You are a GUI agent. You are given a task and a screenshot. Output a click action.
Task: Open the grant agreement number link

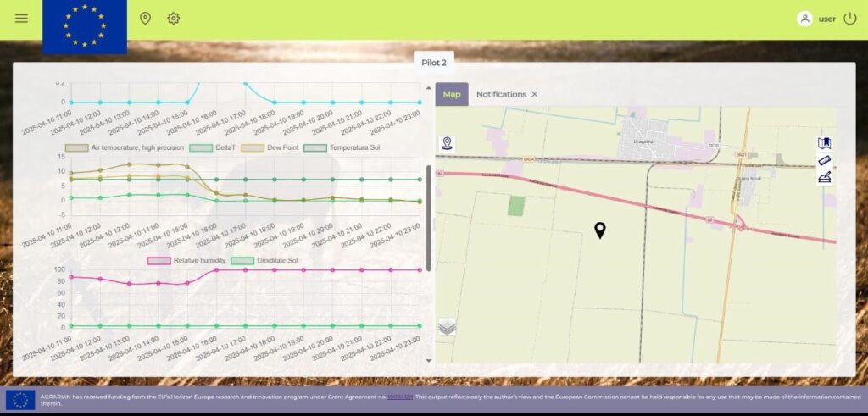[401, 397]
